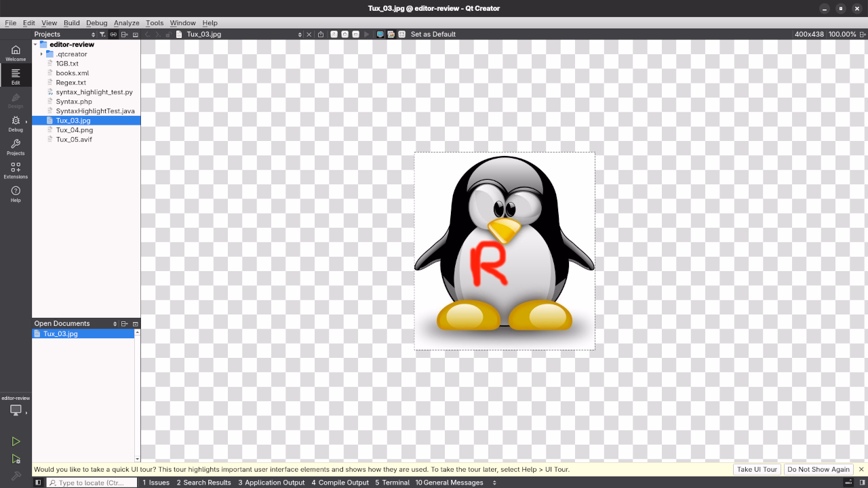Click the Take UI Tour button

click(757, 469)
